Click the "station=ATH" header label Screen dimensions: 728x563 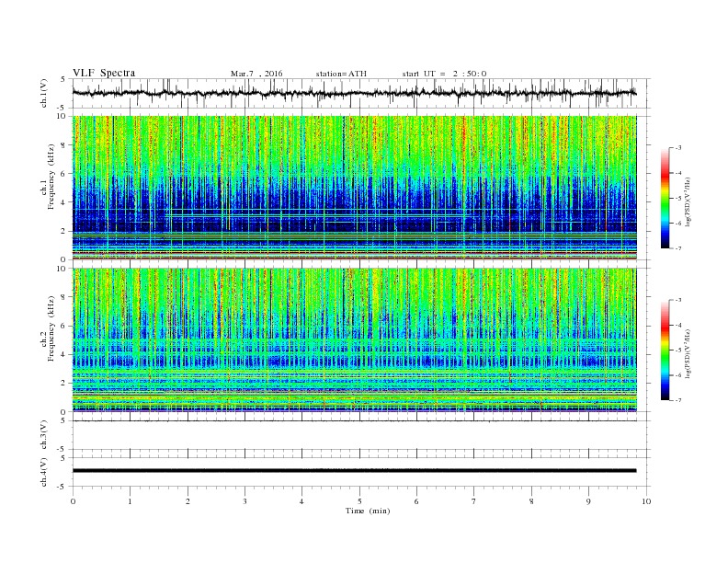(x=341, y=74)
